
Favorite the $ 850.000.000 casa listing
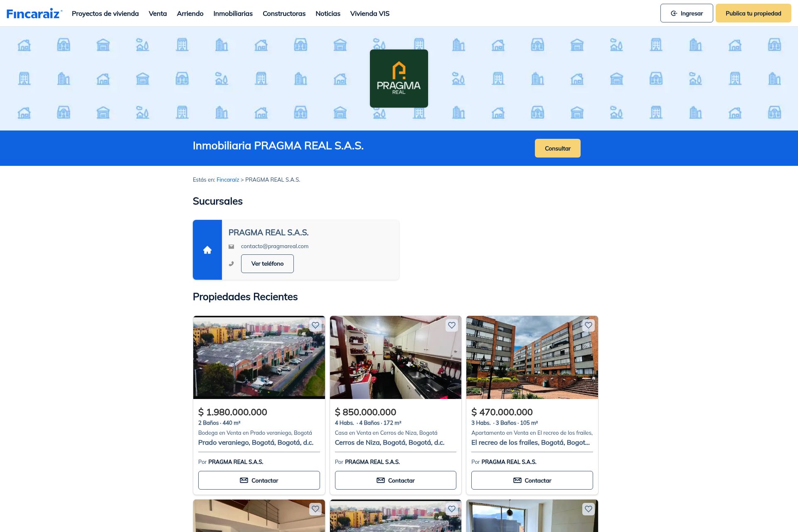[x=452, y=325]
